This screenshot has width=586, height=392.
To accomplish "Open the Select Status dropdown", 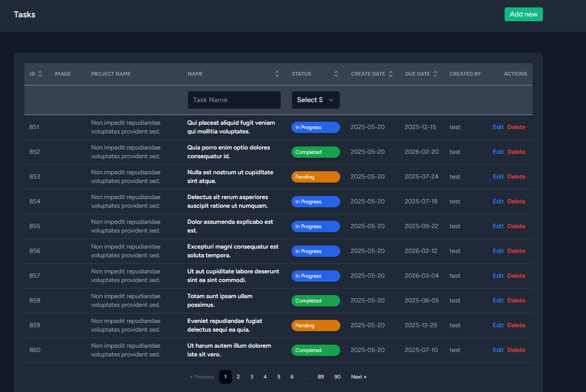I will click(315, 100).
